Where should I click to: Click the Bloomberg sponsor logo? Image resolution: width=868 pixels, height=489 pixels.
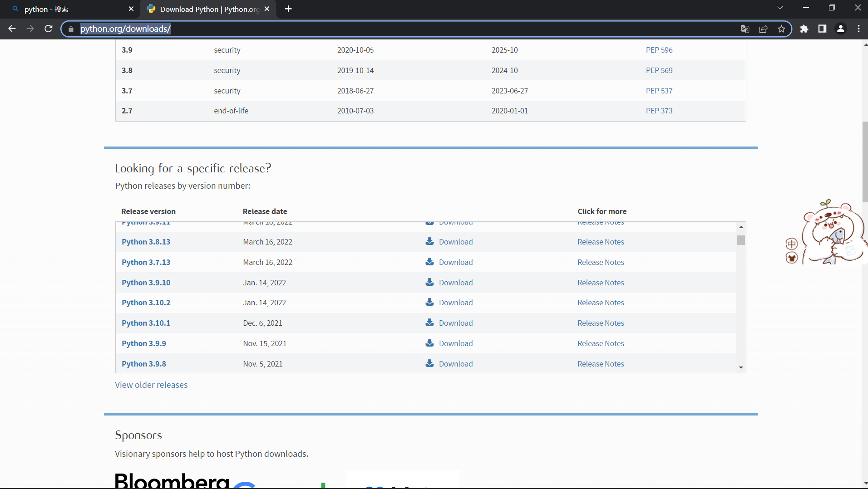(x=172, y=480)
